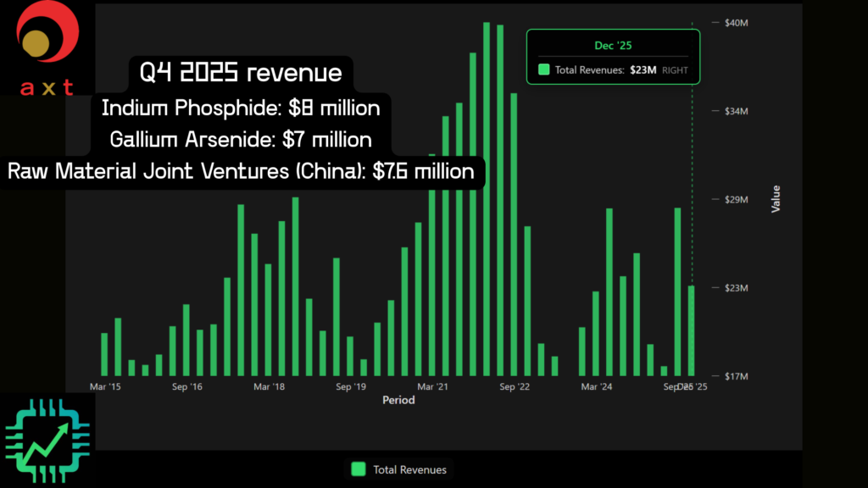868x488 pixels.
Task: Click the Indium Phosphide: $8 million label
Action: (x=241, y=108)
